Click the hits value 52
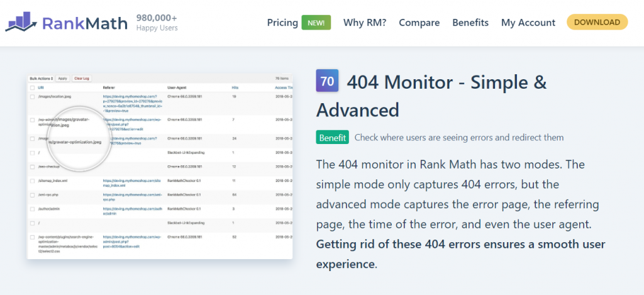644x295 pixels. click(x=234, y=237)
